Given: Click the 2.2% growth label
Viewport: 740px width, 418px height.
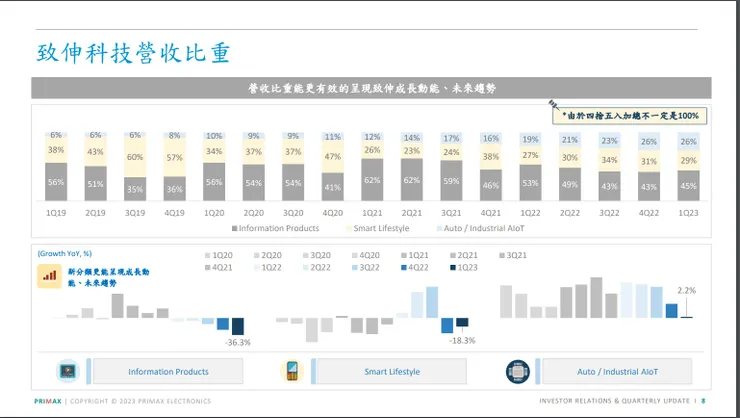Looking at the screenshot, I should pyautogui.click(x=687, y=291).
